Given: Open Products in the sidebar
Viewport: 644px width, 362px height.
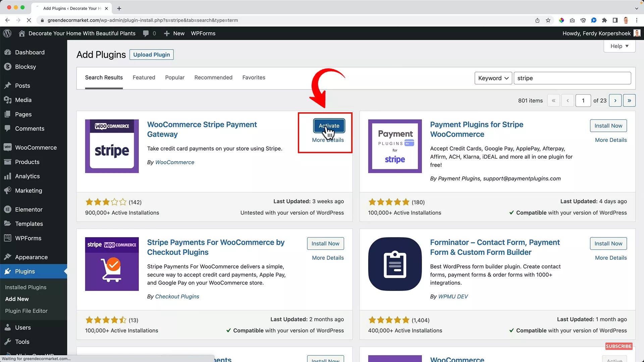Looking at the screenshot, I should tap(27, 162).
